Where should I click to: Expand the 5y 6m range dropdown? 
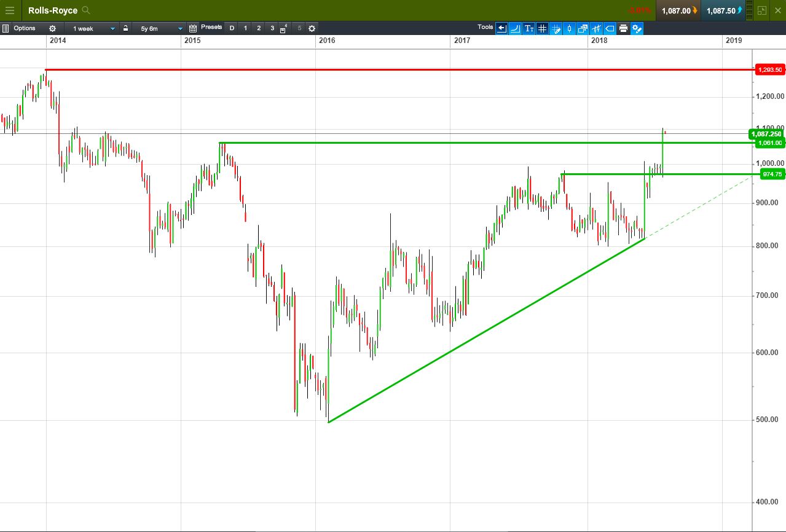click(159, 28)
